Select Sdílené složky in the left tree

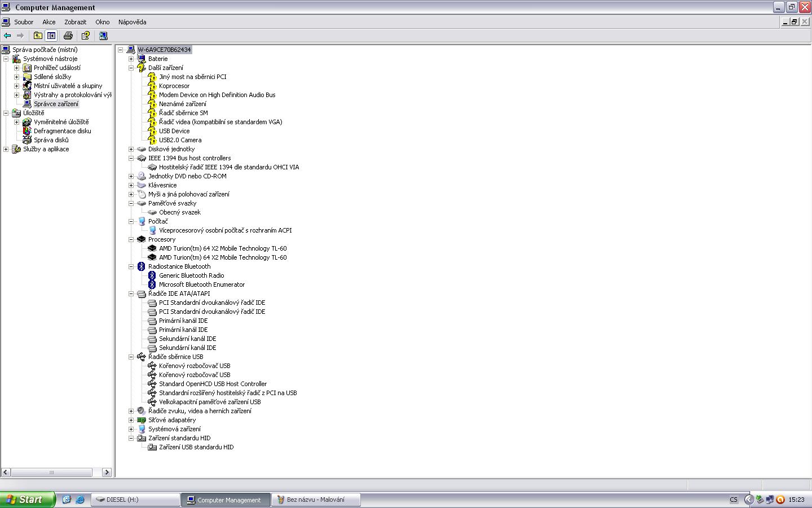[x=52, y=77]
